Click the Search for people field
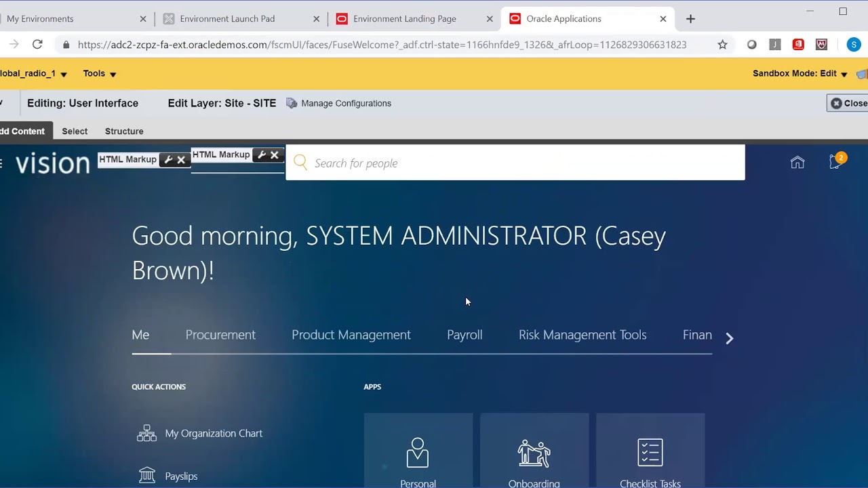This screenshot has height=488, width=868. (x=515, y=163)
